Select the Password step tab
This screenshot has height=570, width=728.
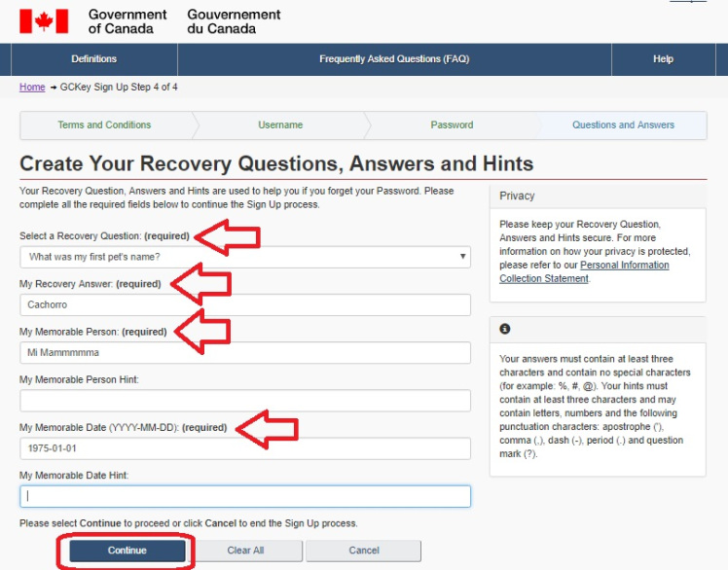tap(452, 125)
